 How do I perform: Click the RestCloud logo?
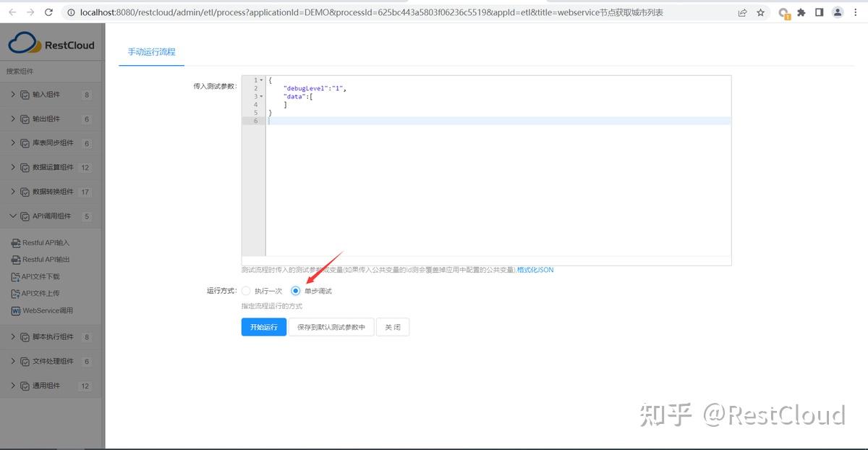(x=52, y=44)
